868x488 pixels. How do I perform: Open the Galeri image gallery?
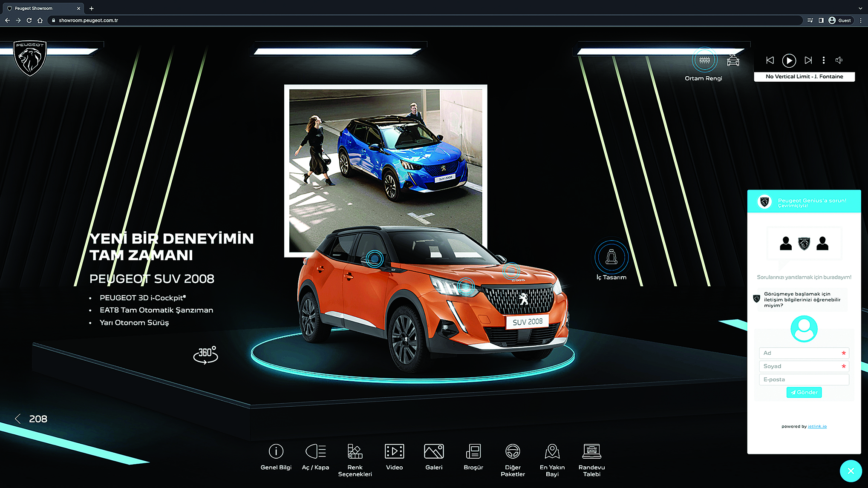[x=434, y=452]
